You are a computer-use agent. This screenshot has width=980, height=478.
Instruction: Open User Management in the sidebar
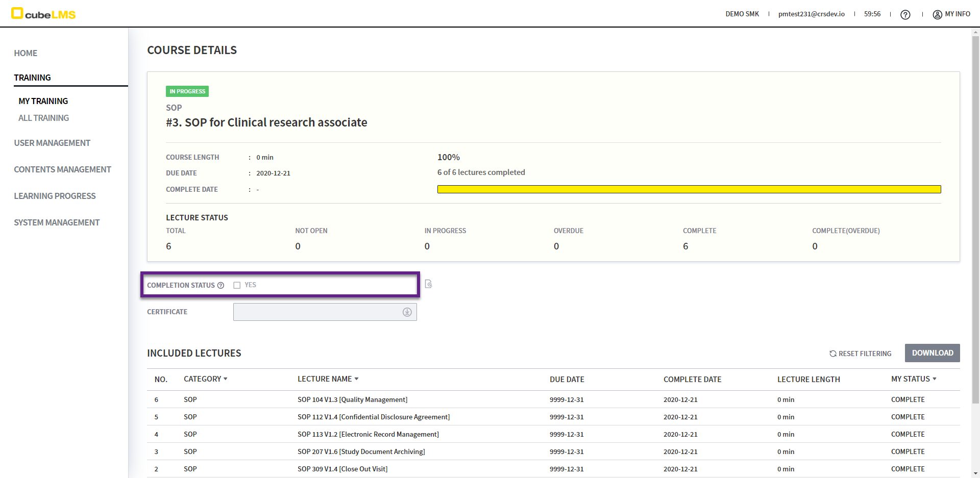click(x=52, y=143)
